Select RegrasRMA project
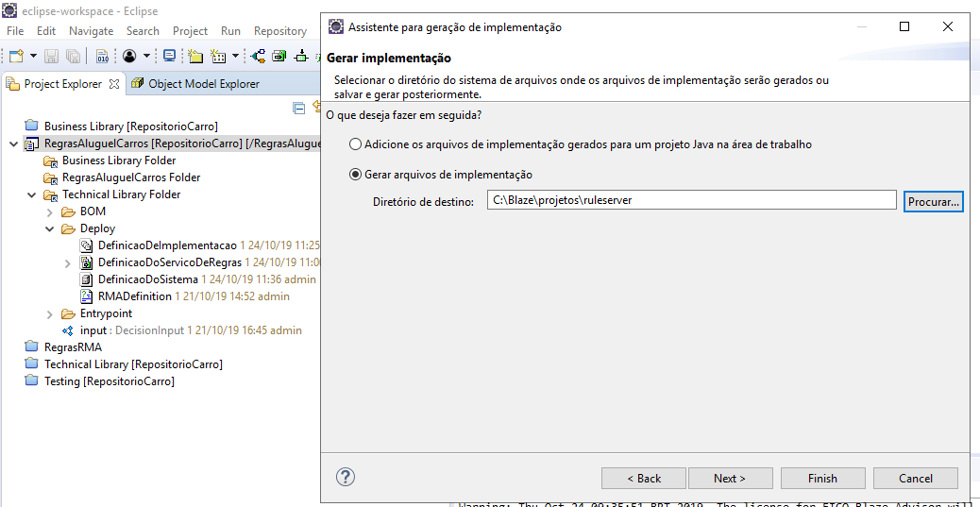The width and height of the screenshot is (980, 507). (73, 347)
